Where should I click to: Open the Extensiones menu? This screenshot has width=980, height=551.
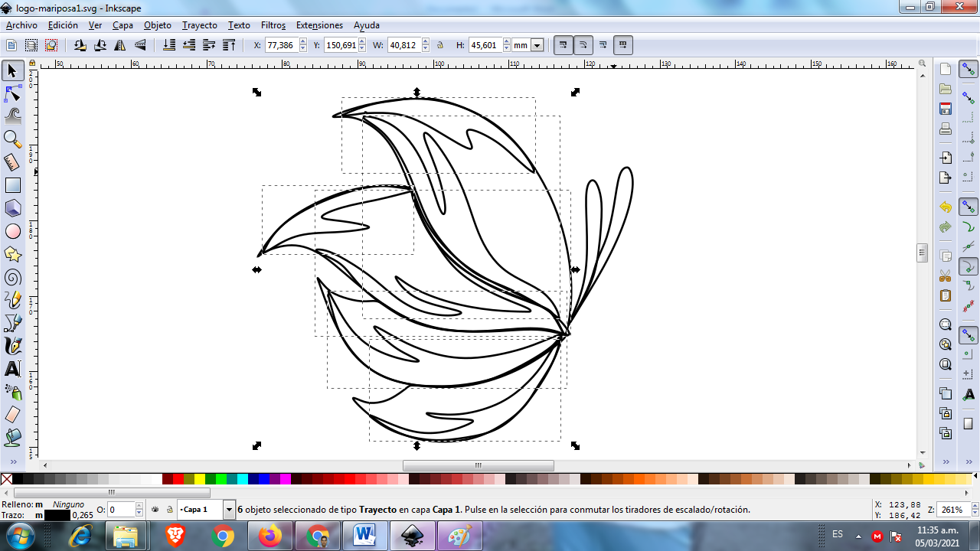tap(319, 25)
